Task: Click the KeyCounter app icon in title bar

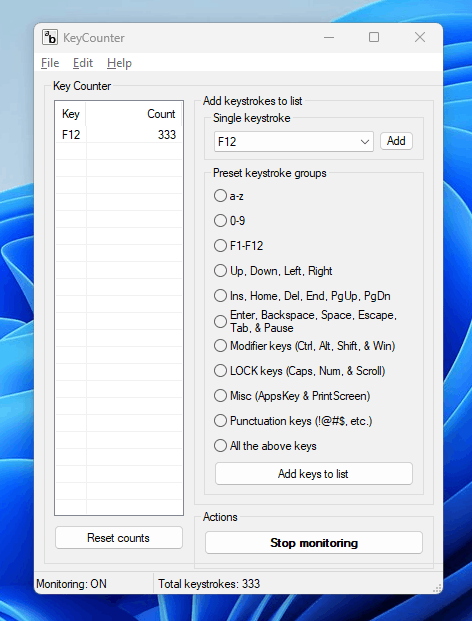Action: 50,38
